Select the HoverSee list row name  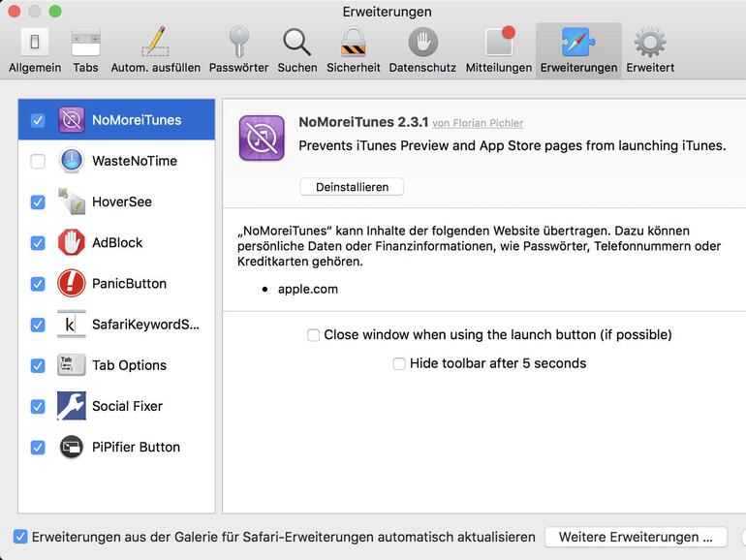coord(122,202)
